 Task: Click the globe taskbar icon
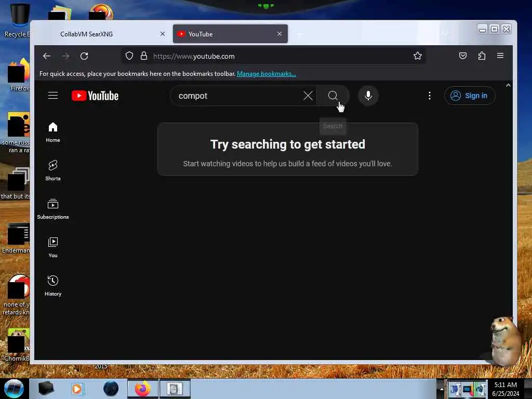pyautogui.click(x=111, y=389)
